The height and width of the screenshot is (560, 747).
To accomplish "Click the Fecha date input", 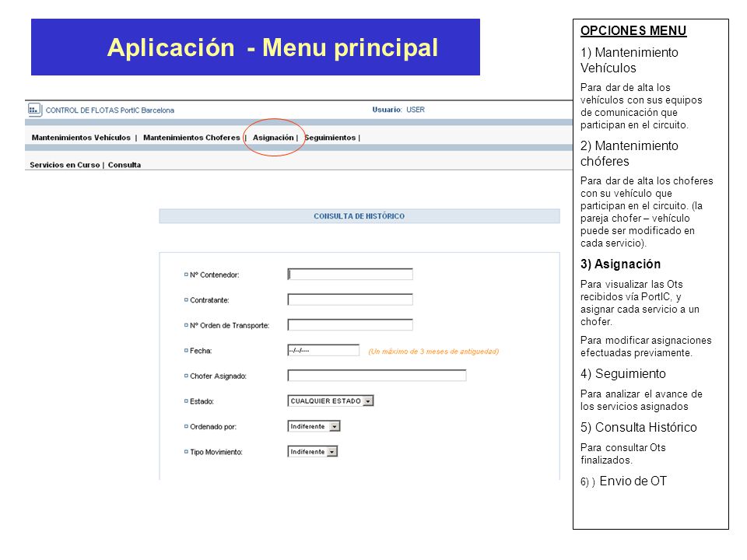I will [x=324, y=351].
